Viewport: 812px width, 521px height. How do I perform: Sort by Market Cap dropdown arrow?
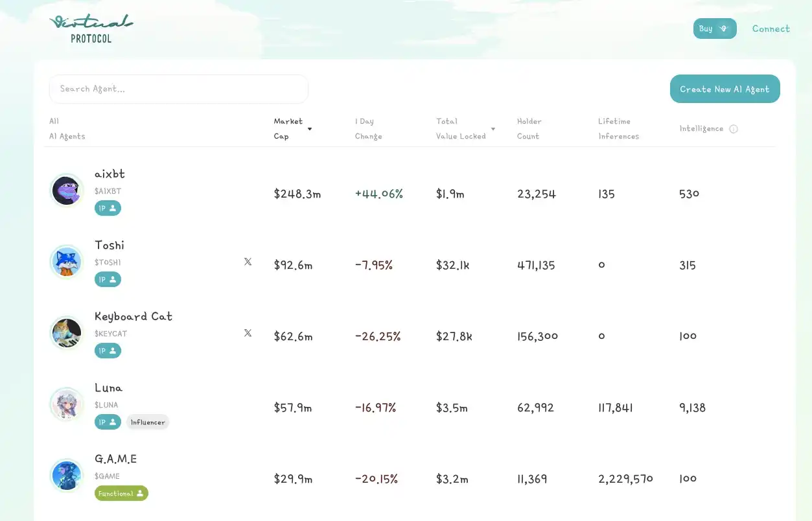310,129
